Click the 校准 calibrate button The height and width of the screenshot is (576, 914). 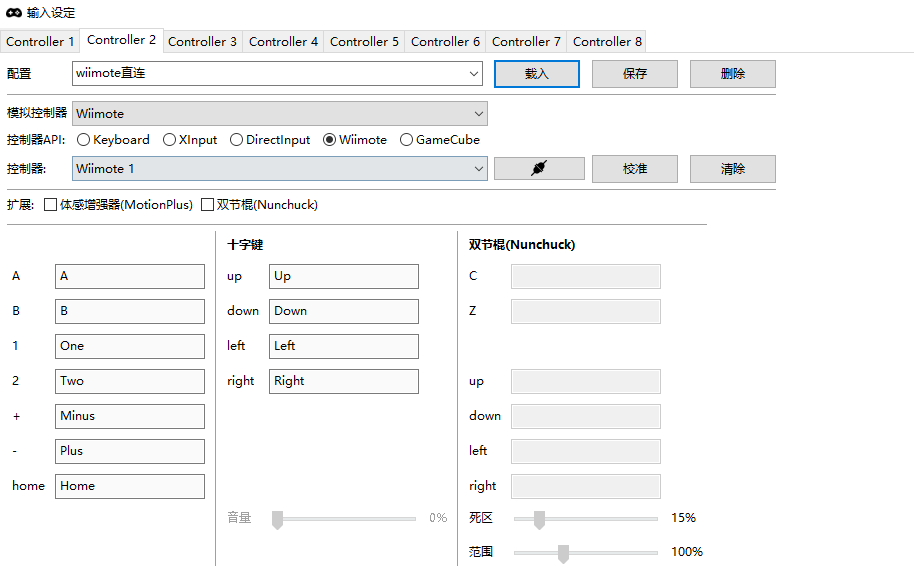(635, 169)
